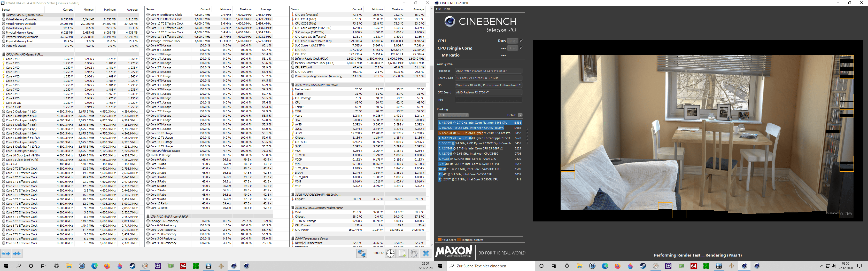
Task: Click the 'DIMM Temperature Sensor' group header
Action: [x=358, y=238]
